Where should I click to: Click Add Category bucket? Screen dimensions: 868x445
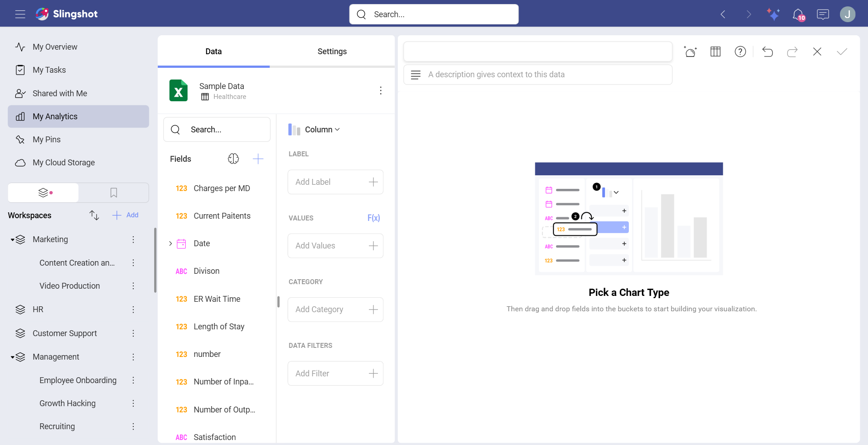click(335, 309)
